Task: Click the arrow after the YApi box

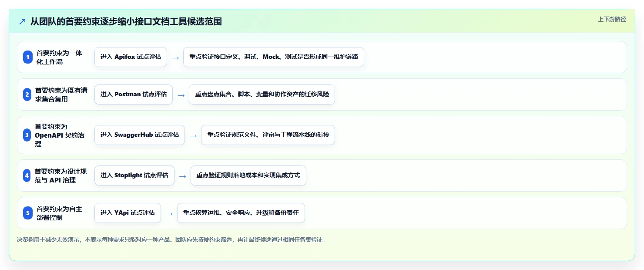Action: pos(169,213)
